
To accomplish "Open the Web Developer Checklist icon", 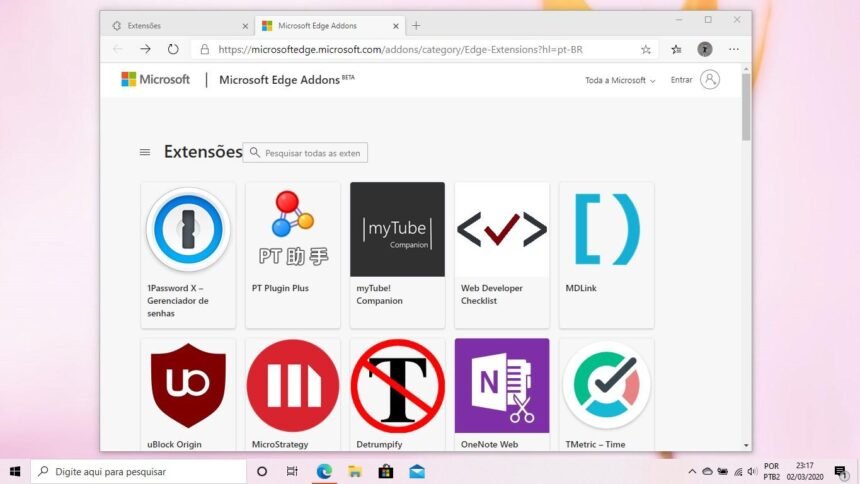I will tap(502, 229).
